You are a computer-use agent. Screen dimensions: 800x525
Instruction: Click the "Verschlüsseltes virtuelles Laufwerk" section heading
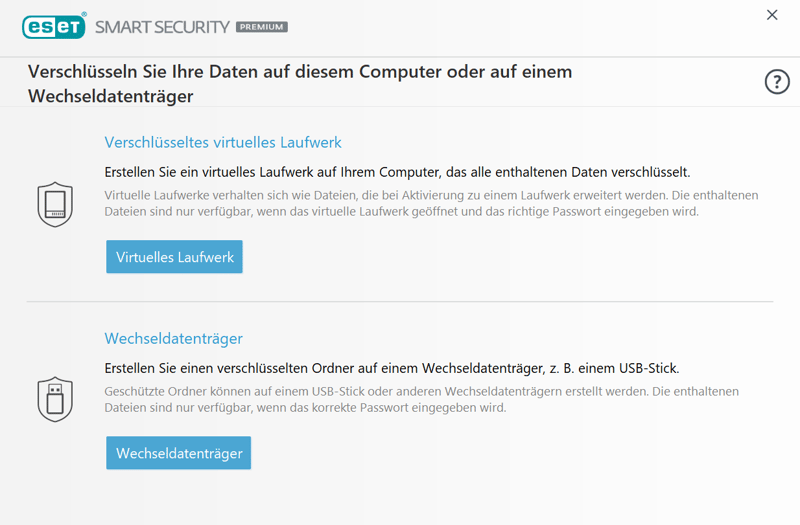(x=223, y=142)
